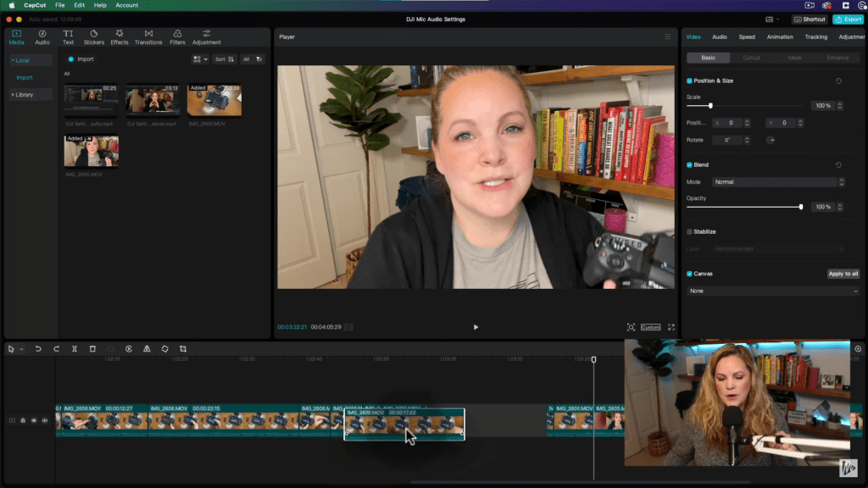Disable the Position & Size checkbox

click(689, 80)
